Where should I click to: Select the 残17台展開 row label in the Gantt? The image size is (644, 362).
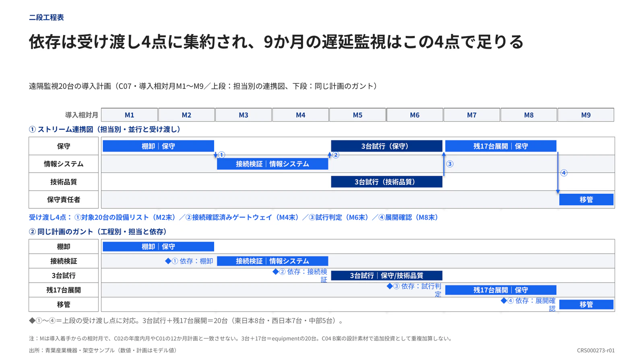[64, 290]
